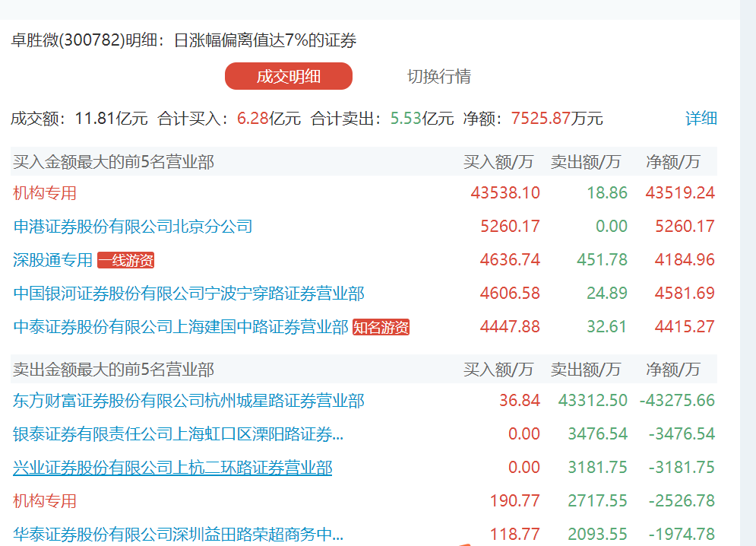Click sell amount 32.61
This screenshot has width=756, height=546.
(x=606, y=327)
